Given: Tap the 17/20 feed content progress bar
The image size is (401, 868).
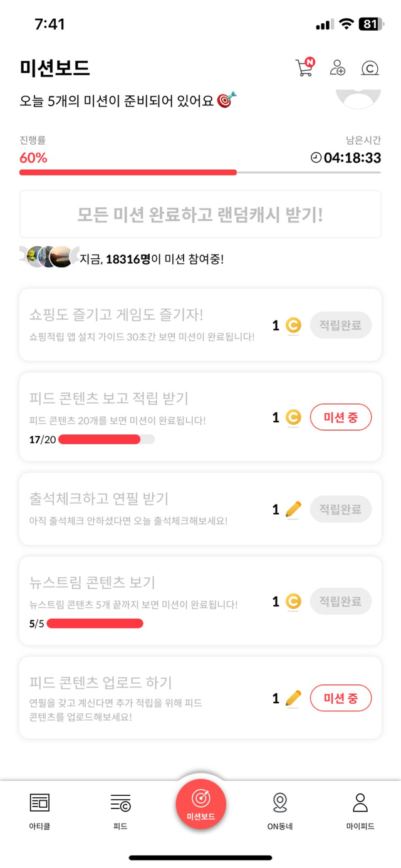Looking at the screenshot, I should pos(107,439).
